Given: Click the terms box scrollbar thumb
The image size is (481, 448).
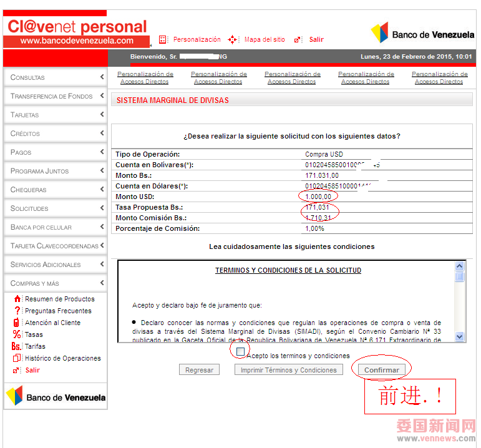Looking at the screenshot, I should pos(459,277).
